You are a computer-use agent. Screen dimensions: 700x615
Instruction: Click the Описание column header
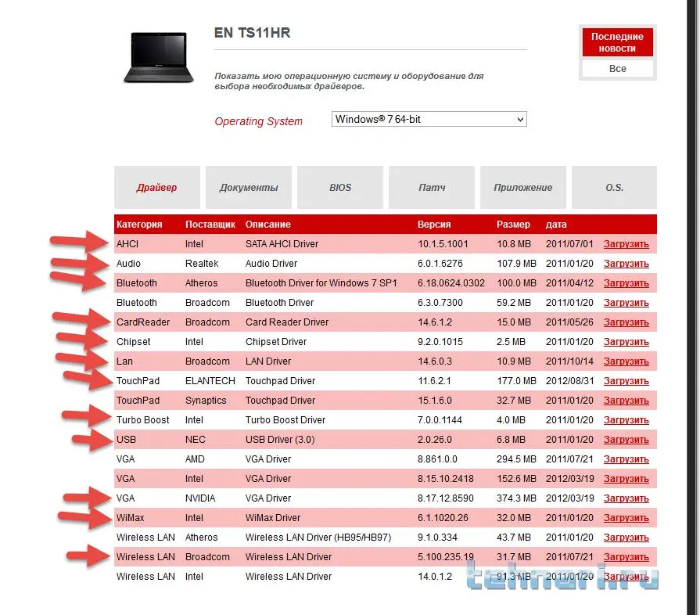(267, 225)
